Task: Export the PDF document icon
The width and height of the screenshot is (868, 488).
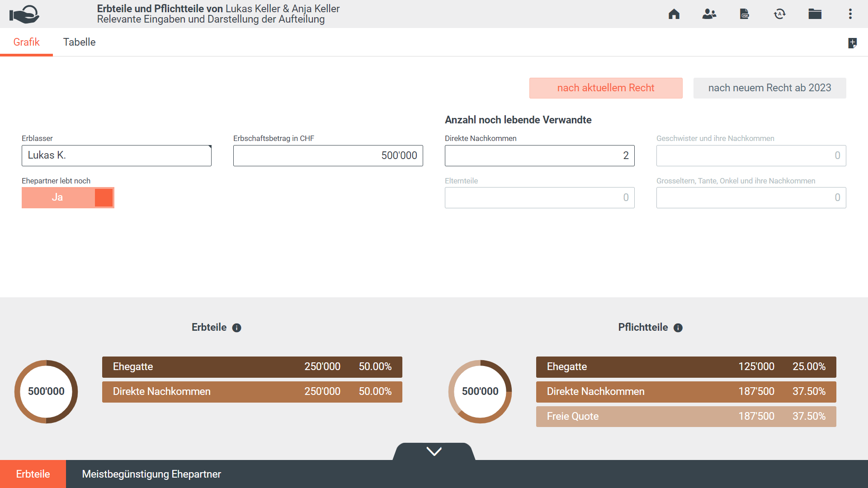Action: click(745, 14)
